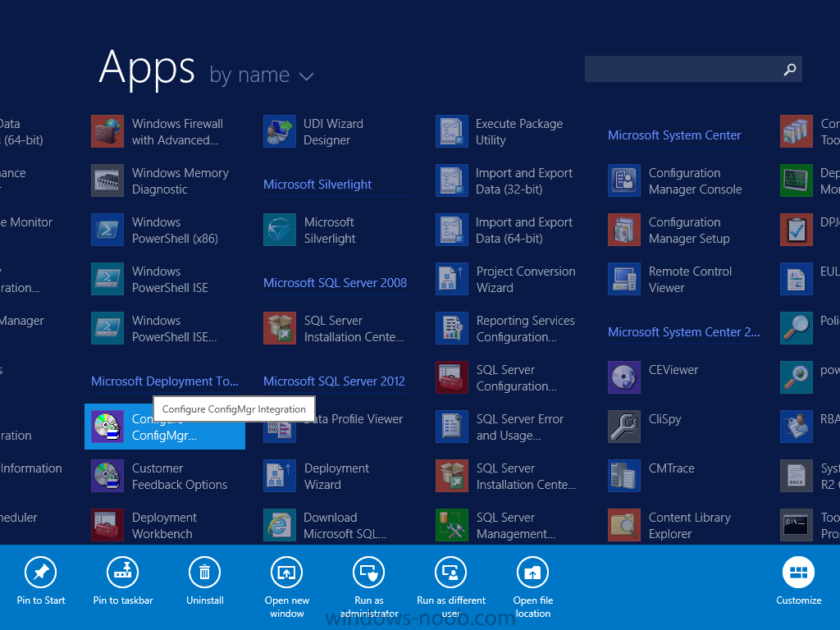The image size is (840, 630).
Task: Launch Configuration Manager Setup icon
Action: (624, 230)
